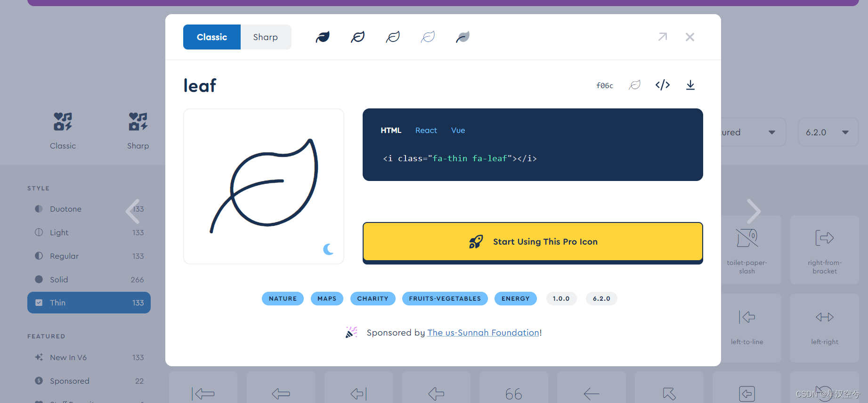Close the leaf icon dialog
The width and height of the screenshot is (868, 403).
690,37
